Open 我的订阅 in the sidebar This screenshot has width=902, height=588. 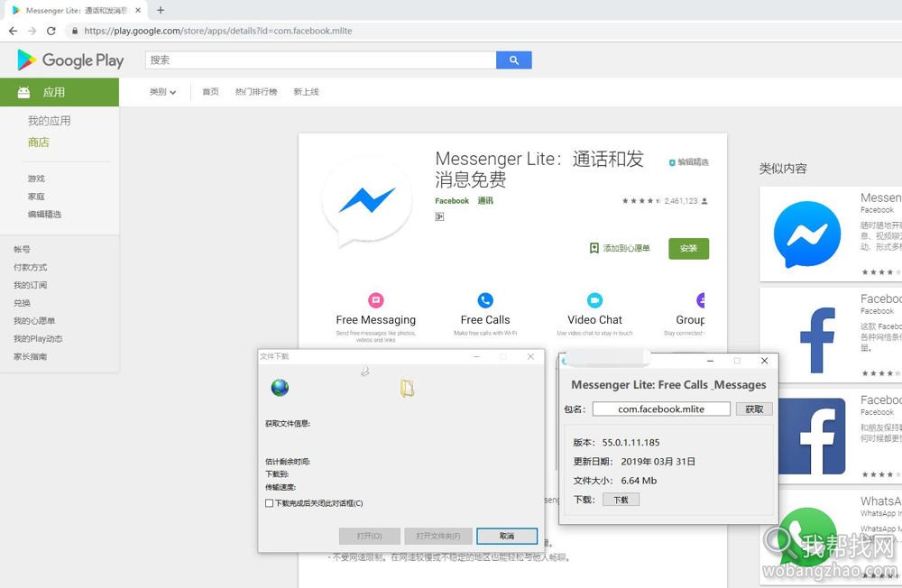coord(31,285)
